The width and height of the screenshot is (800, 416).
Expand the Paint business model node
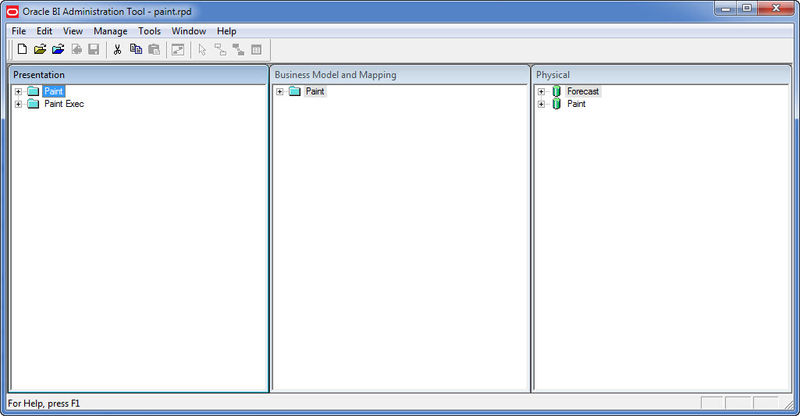[280, 92]
